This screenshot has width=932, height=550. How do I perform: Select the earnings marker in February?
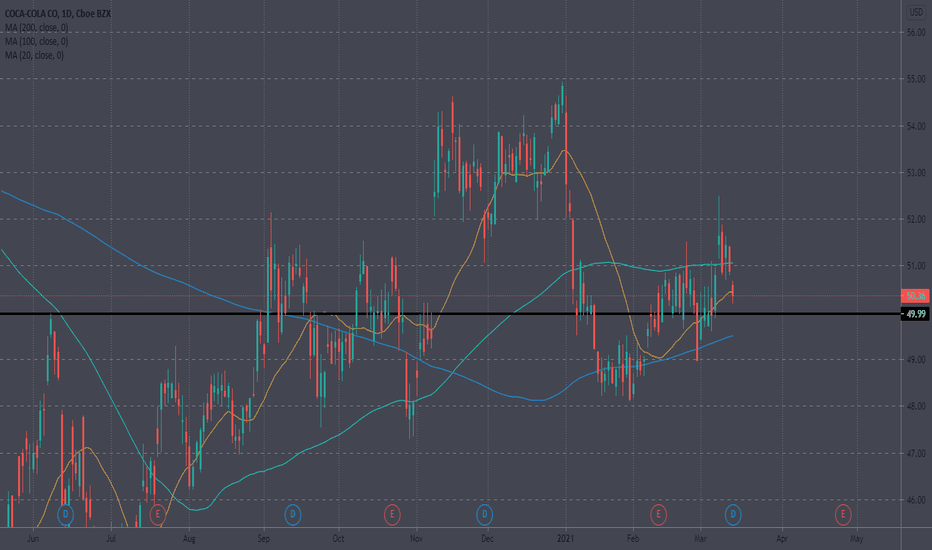(658, 514)
